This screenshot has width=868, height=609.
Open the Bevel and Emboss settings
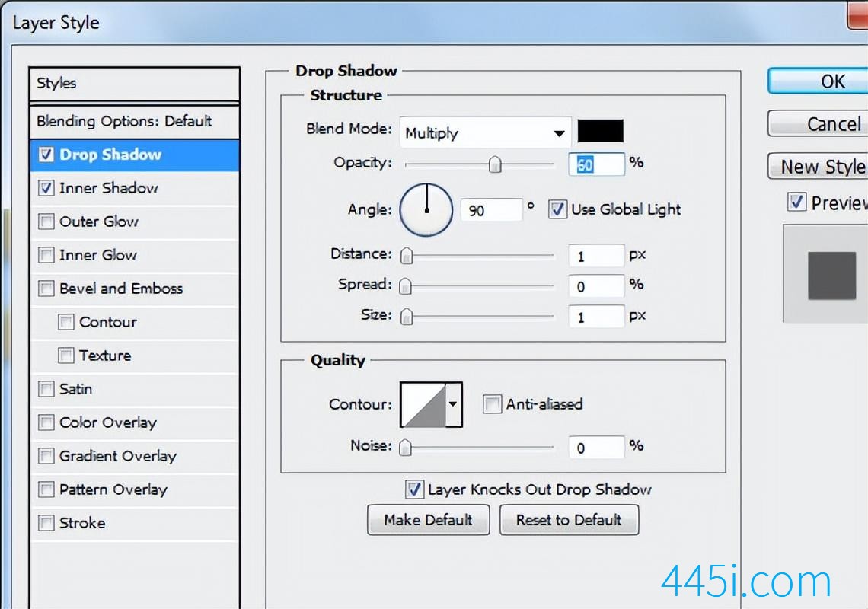120,289
